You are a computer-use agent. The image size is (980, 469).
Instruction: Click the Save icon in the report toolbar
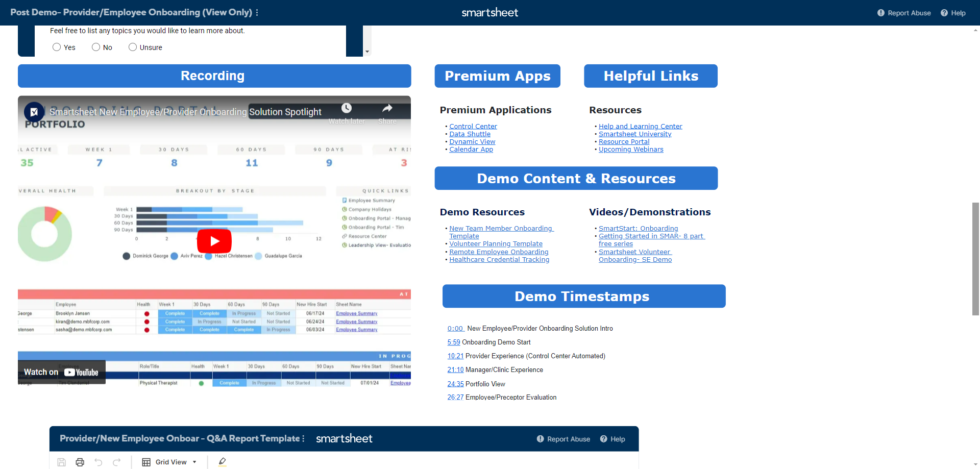61,462
